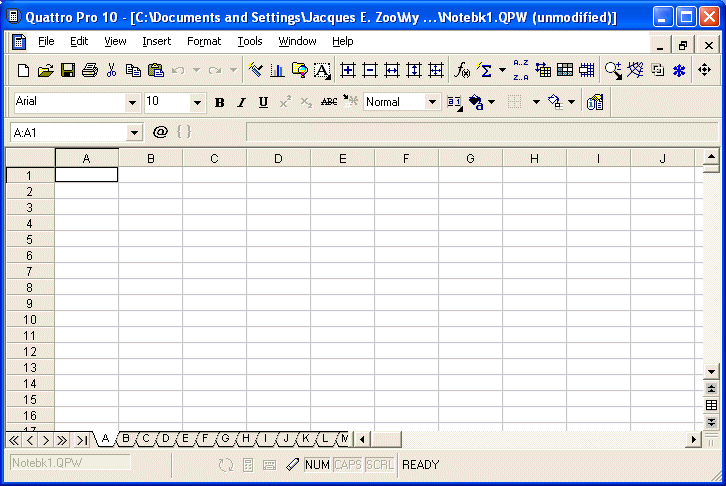Screen dimensions: 726x486
Task: Click the ABC strikethrough icon
Action: tap(329, 102)
